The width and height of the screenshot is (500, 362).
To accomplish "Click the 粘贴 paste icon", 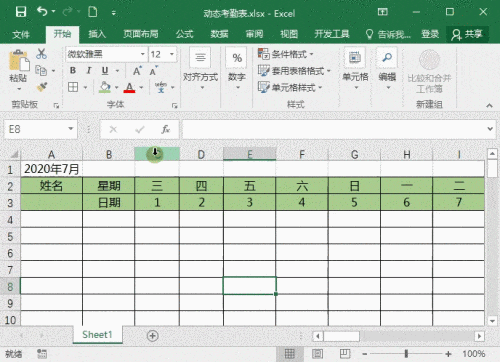I will point(18,61).
